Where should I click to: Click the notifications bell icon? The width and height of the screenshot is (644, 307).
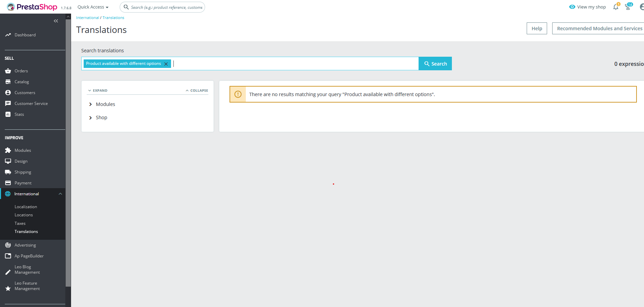pos(616,7)
